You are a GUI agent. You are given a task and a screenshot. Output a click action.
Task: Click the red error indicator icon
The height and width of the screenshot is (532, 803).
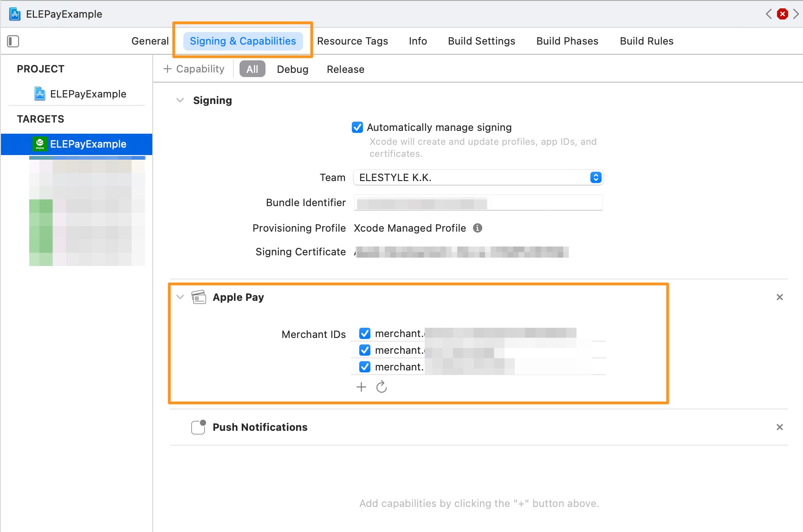783,14
